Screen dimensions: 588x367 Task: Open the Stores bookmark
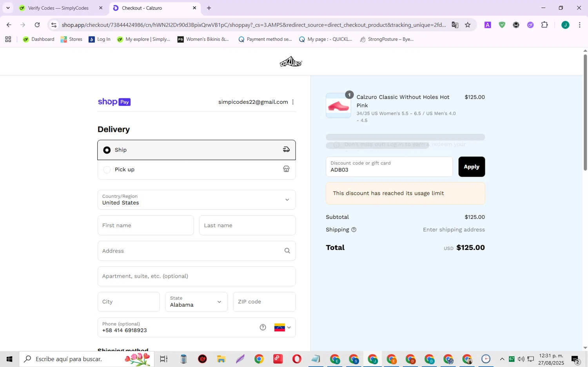(71, 39)
